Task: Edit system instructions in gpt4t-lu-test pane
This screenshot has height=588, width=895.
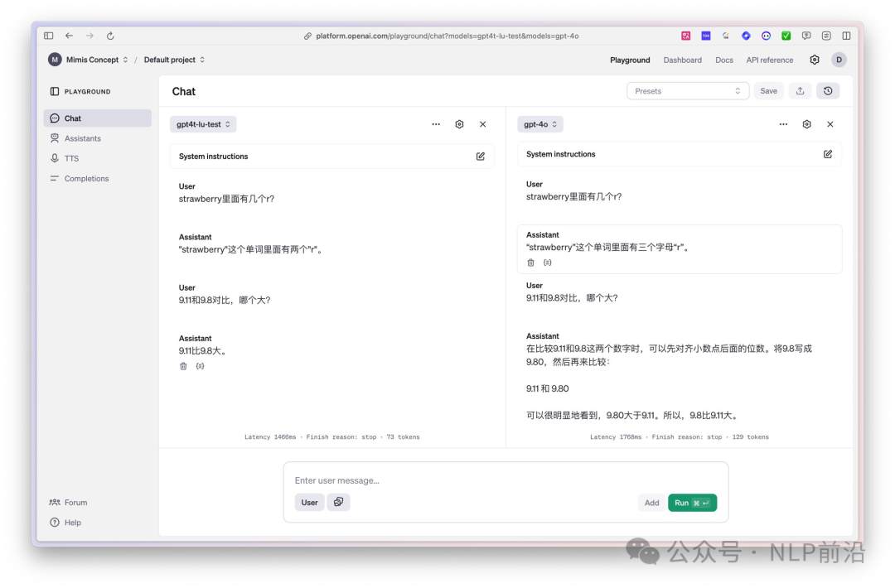Action: (480, 157)
